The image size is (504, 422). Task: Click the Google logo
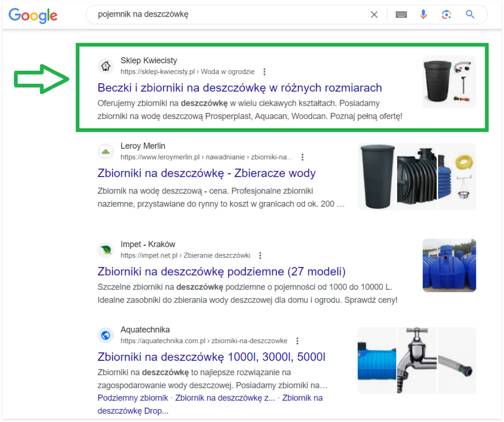point(33,15)
